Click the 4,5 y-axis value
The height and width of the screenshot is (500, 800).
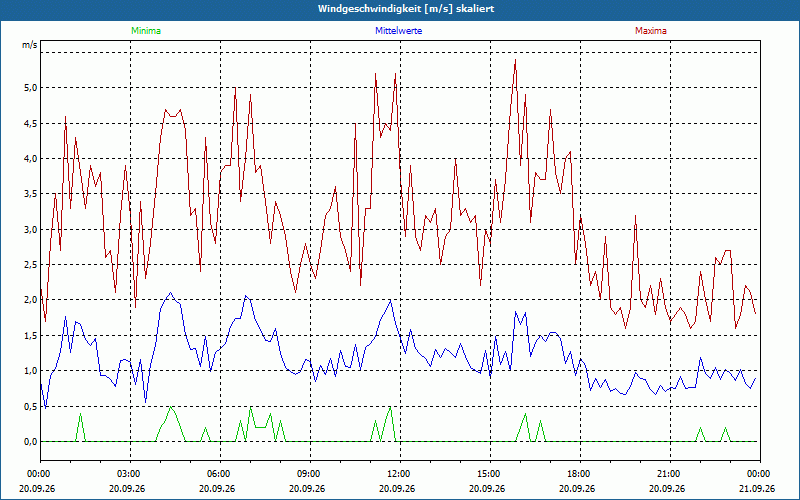click(x=31, y=123)
